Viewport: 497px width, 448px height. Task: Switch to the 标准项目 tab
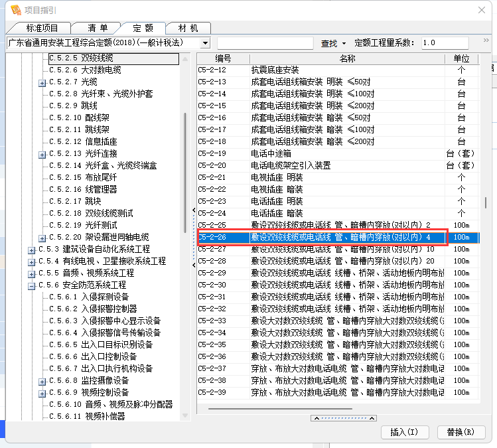click(x=42, y=29)
